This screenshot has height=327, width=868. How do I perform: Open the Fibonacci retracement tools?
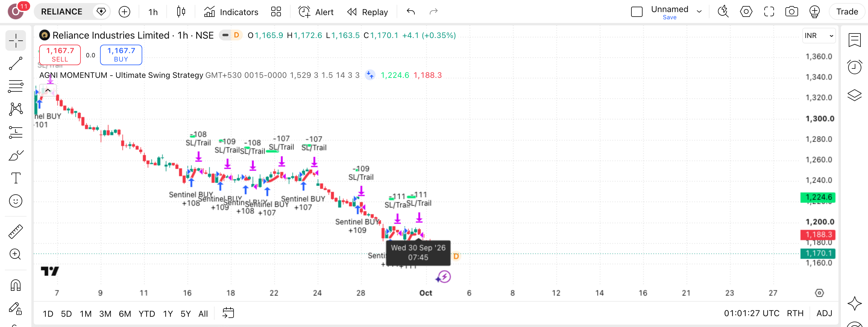coord(15,86)
